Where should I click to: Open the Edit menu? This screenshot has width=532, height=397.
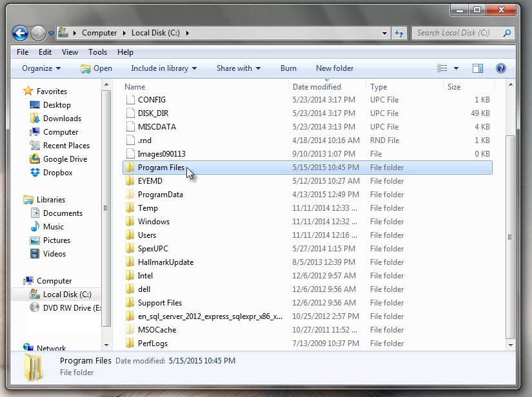pyautogui.click(x=44, y=52)
